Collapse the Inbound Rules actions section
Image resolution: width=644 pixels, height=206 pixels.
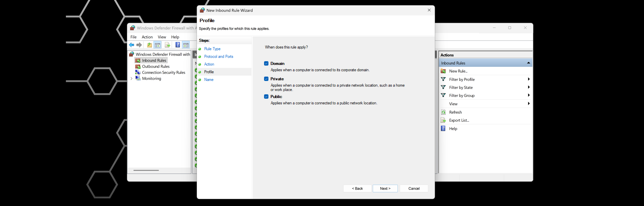(x=529, y=63)
